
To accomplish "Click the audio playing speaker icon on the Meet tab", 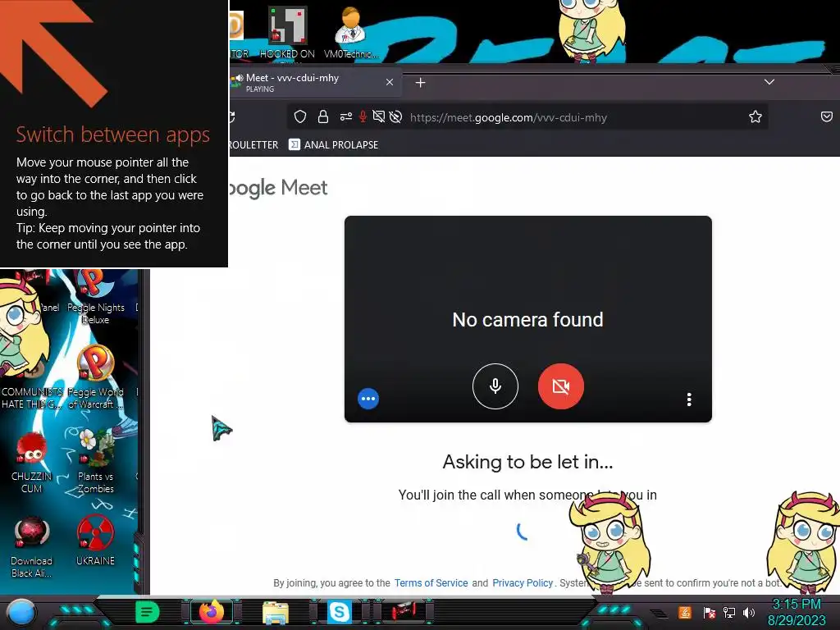I will pos(239,78).
